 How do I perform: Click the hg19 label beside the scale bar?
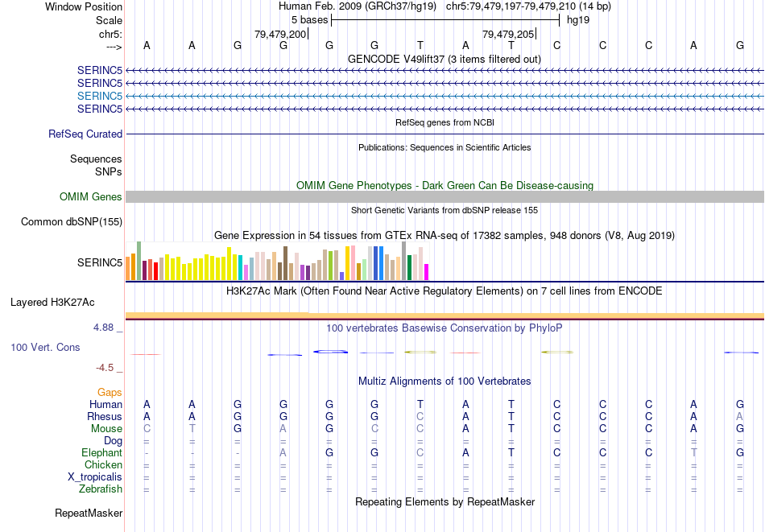pos(578,20)
